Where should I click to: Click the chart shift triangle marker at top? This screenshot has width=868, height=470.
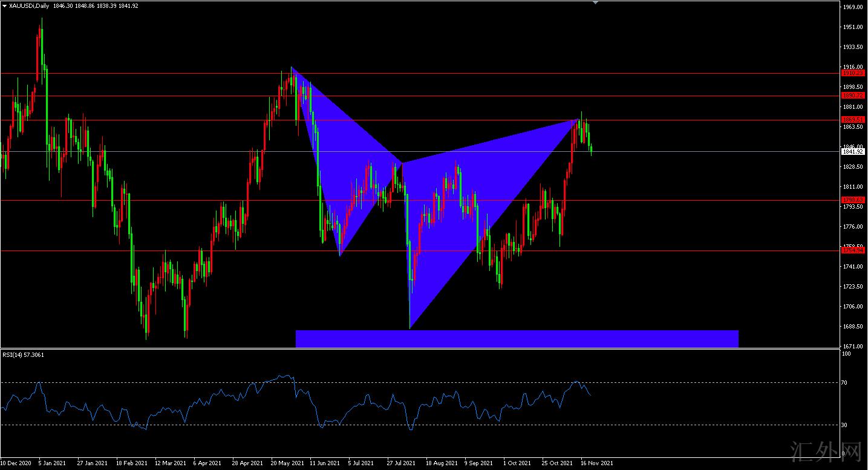[x=596, y=2]
